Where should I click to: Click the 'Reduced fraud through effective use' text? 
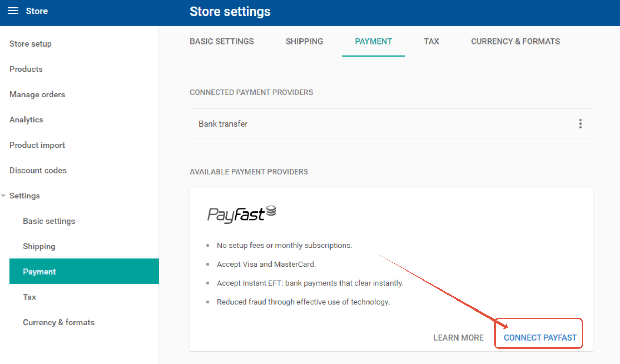(303, 302)
